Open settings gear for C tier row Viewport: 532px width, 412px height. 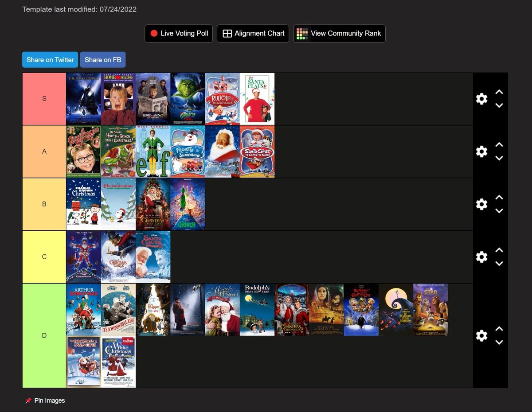click(x=481, y=257)
